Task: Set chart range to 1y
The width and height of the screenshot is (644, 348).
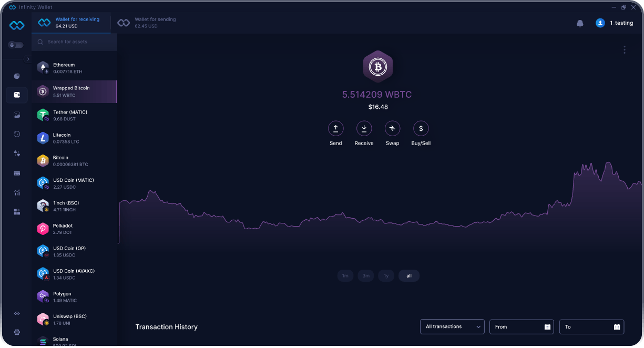Action: tap(386, 276)
